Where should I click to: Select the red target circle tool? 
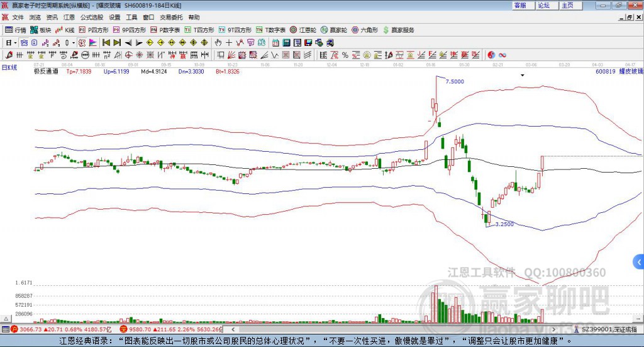coord(128,55)
